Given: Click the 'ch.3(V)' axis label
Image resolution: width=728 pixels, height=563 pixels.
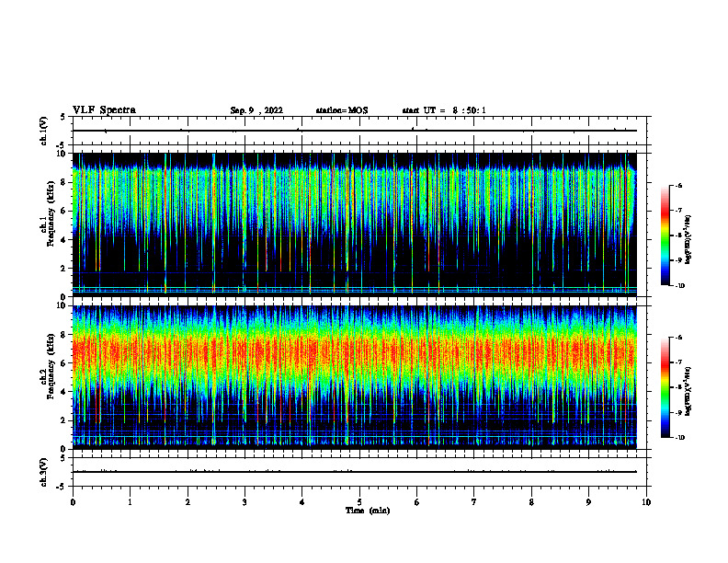Looking at the screenshot, I should (x=43, y=472).
